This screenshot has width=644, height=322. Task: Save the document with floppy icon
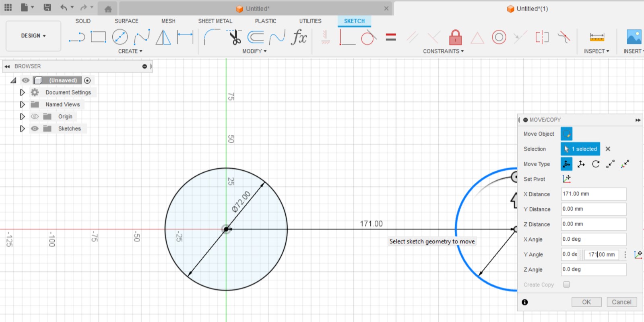47,7
